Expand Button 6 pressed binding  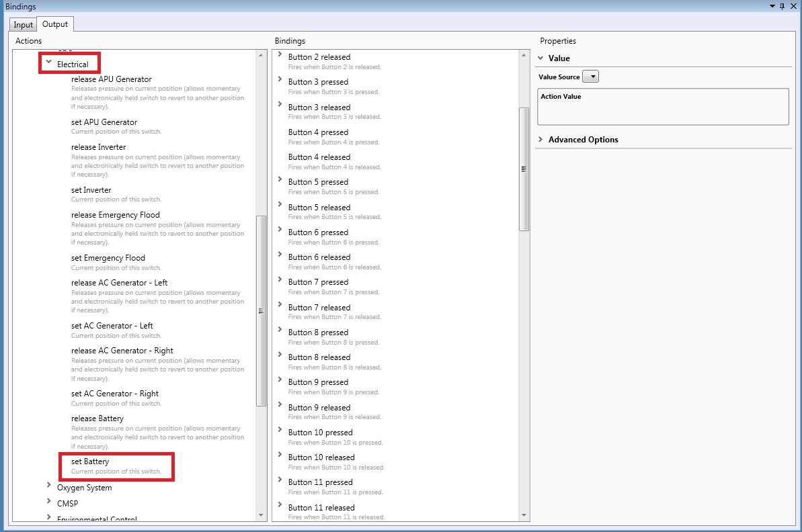[280, 230]
